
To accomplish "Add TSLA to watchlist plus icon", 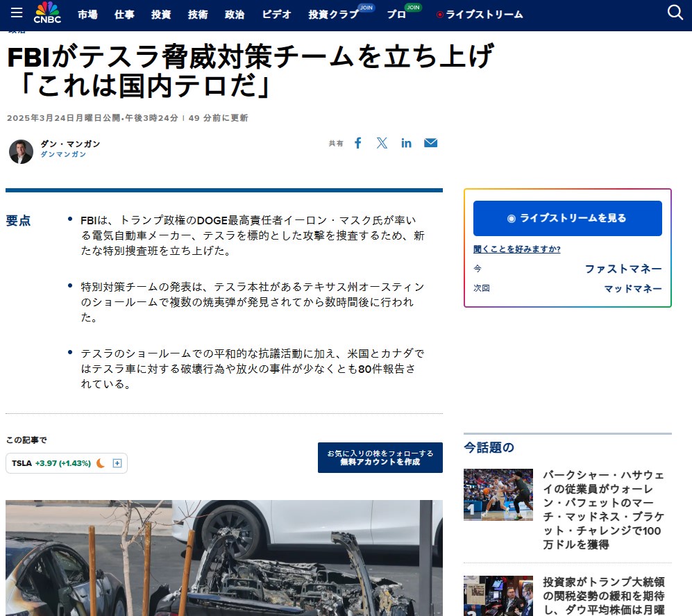I will click(x=117, y=463).
